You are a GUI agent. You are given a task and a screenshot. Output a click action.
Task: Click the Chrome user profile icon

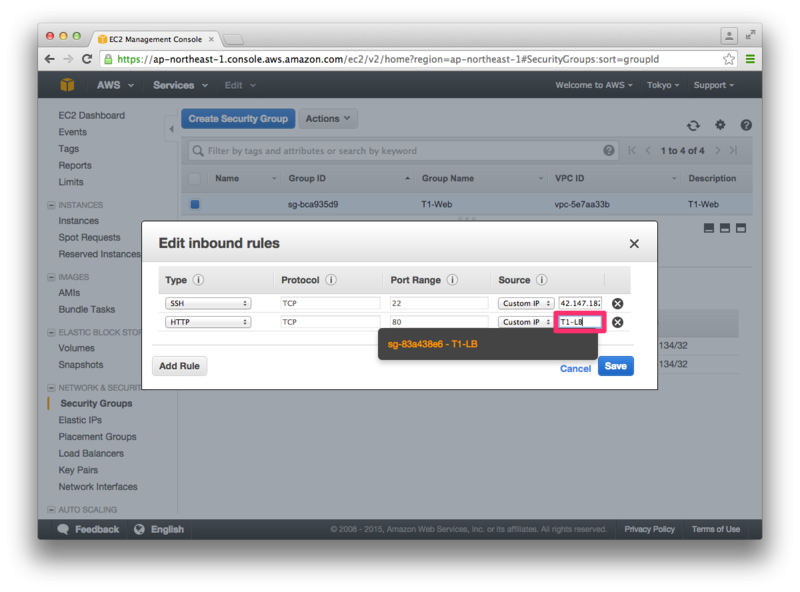(x=729, y=35)
